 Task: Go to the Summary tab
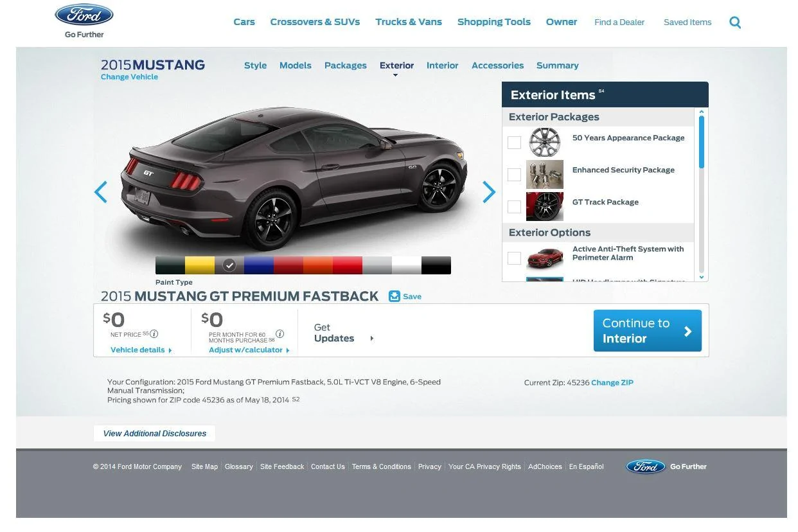pos(558,66)
